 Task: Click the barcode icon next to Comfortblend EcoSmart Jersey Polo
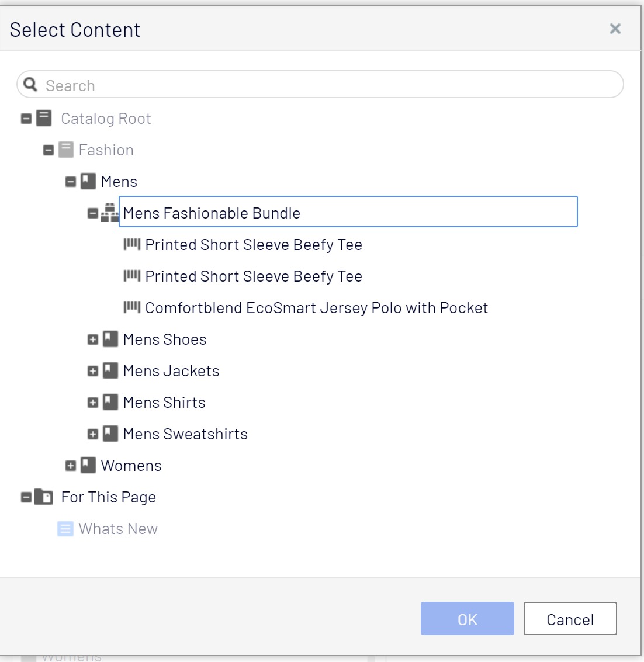132,308
